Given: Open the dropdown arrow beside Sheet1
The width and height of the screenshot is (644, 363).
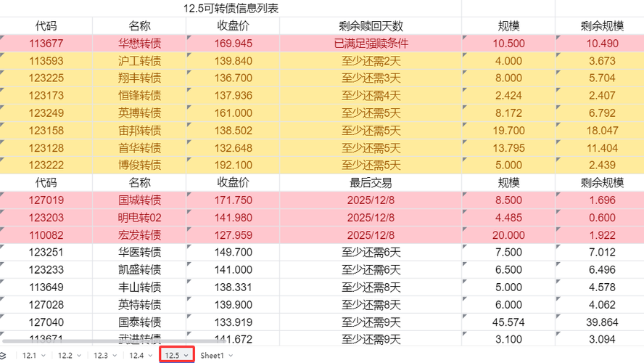Looking at the screenshot, I should (231, 356).
